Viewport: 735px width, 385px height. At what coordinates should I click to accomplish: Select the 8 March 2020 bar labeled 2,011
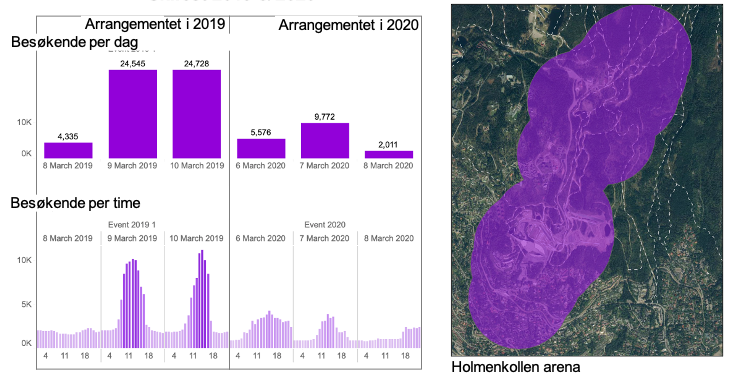pos(389,154)
